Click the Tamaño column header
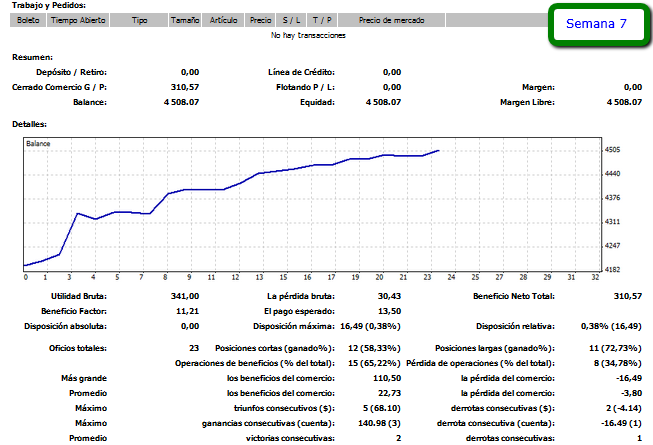 tap(184, 20)
